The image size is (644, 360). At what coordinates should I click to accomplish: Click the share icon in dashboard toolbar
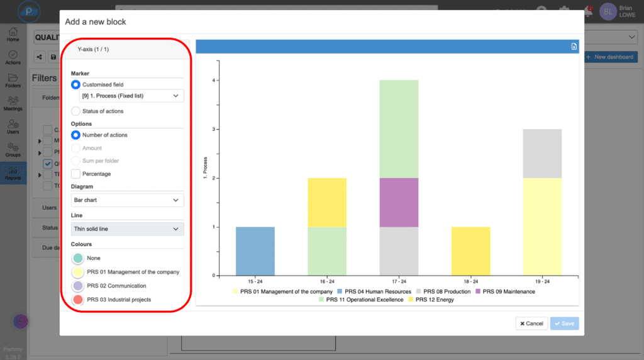[x=40, y=57]
